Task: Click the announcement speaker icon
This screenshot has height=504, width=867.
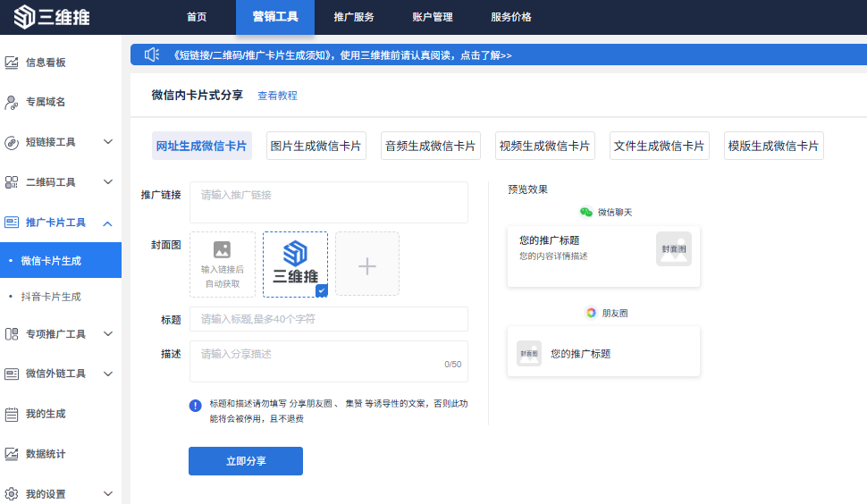Action: (152, 55)
